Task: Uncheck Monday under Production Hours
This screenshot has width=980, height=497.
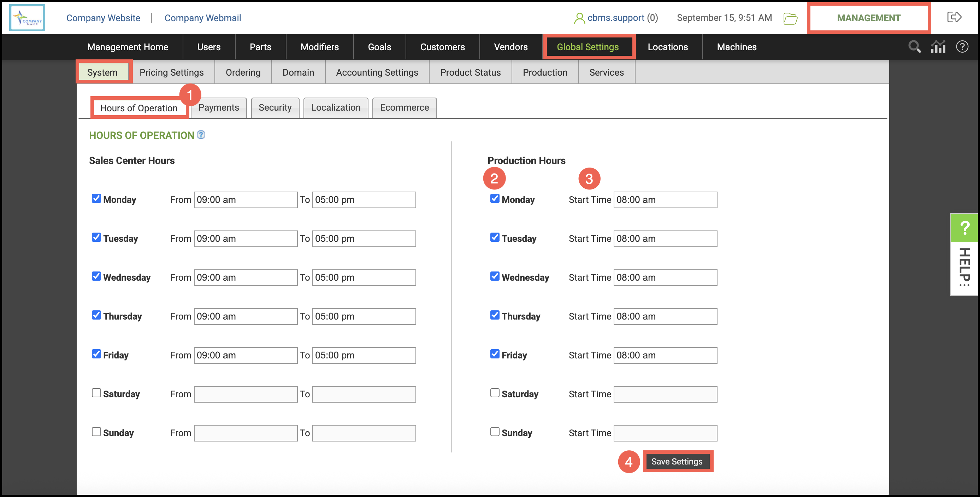Action: 495,198
